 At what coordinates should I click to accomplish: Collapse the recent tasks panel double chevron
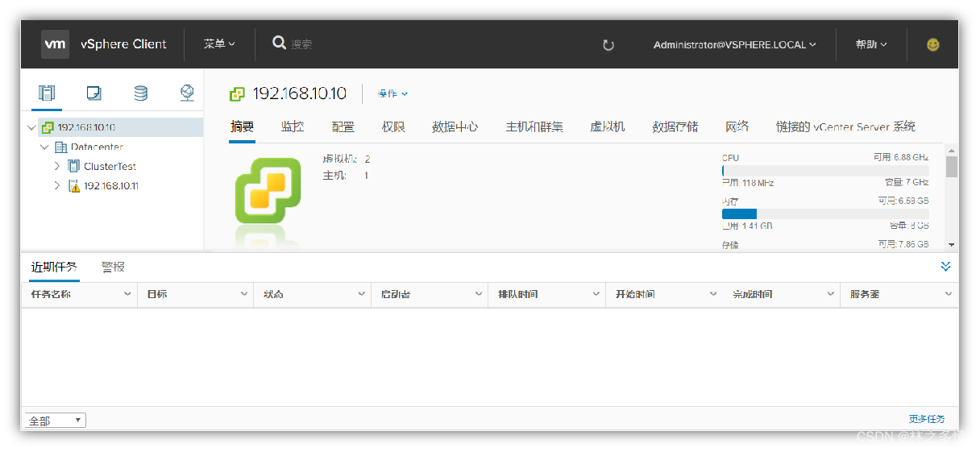[945, 267]
